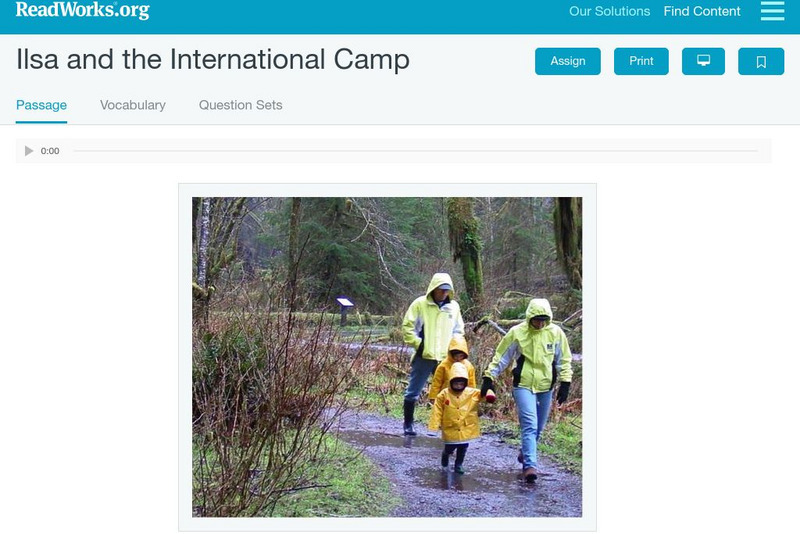Click the Print button
Screen dimensions: 800x534
[641, 61]
